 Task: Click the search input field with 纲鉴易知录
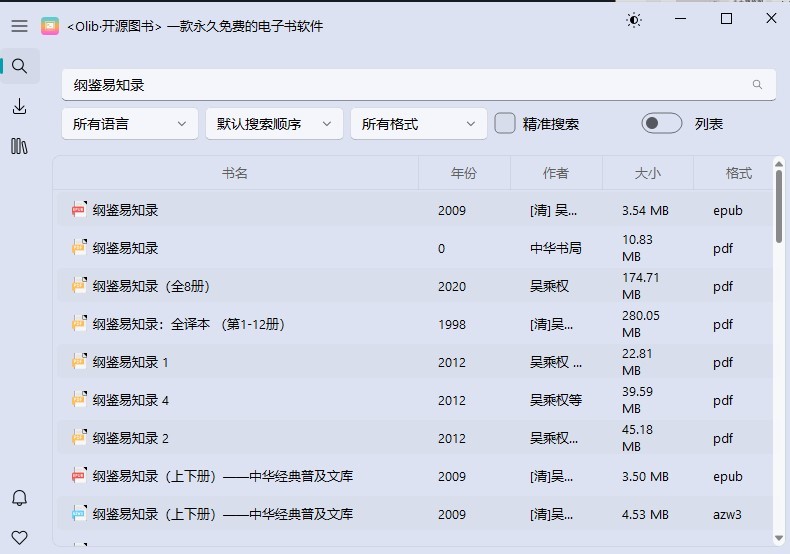click(x=400, y=85)
